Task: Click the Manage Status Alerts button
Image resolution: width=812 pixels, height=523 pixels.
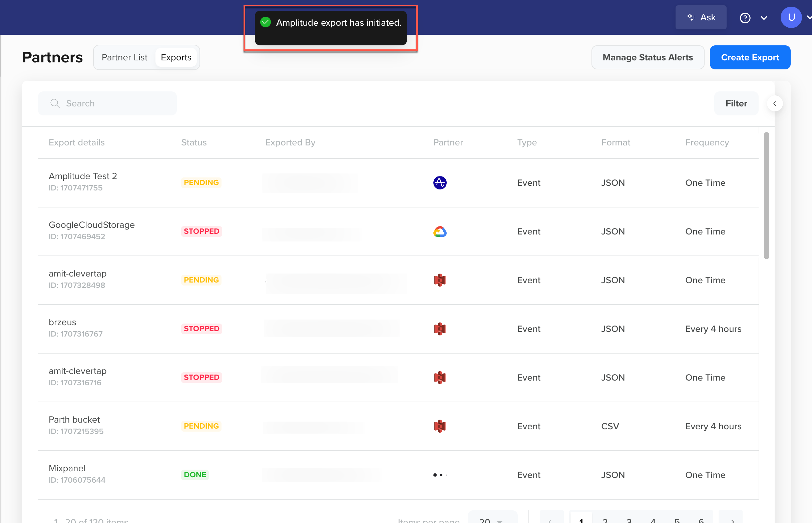Action: tap(648, 57)
